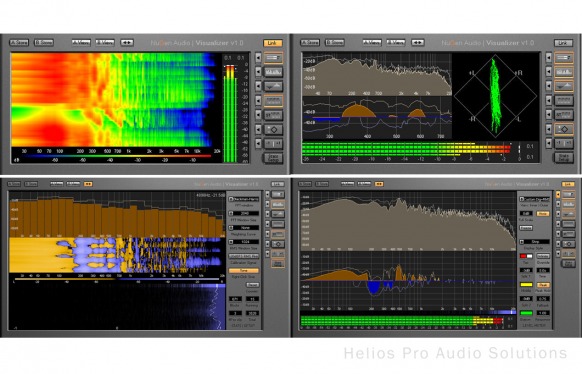Open RMS Window Size field, bottom-left window

244,242
